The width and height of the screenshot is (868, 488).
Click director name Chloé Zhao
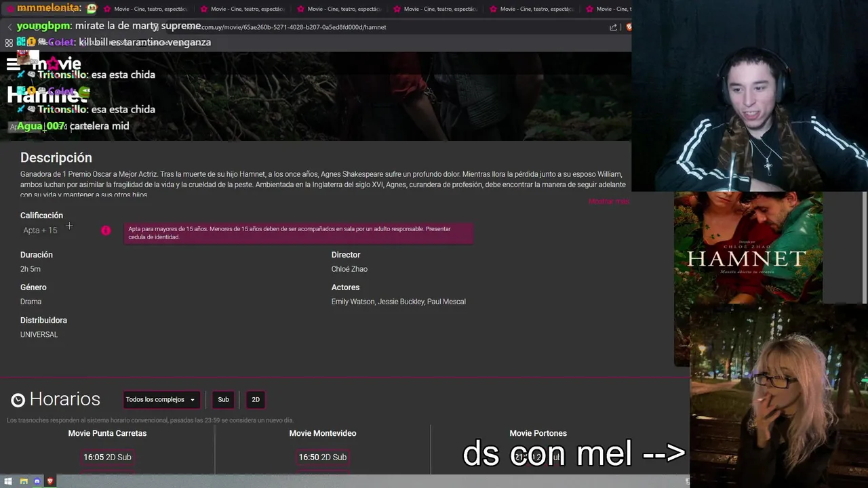coord(349,269)
